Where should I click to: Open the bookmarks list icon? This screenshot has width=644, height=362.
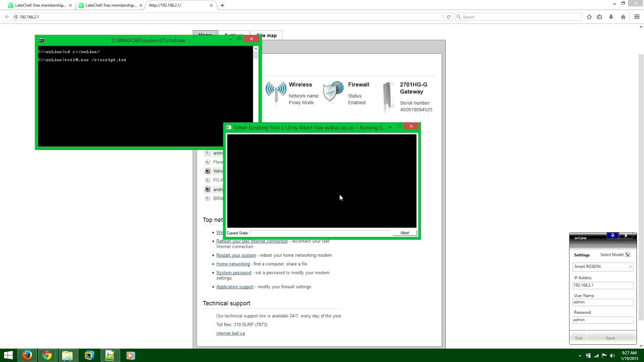pos(599,17)
